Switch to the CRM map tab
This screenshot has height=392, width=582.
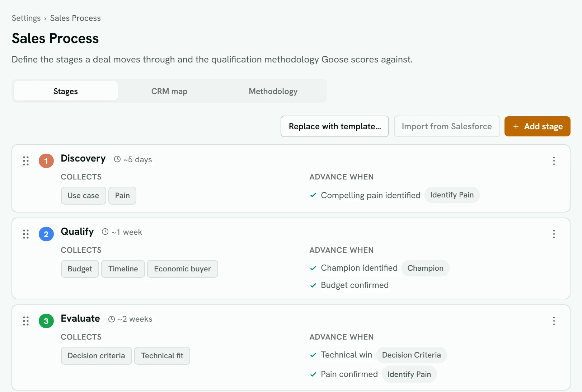pos(169,91)
